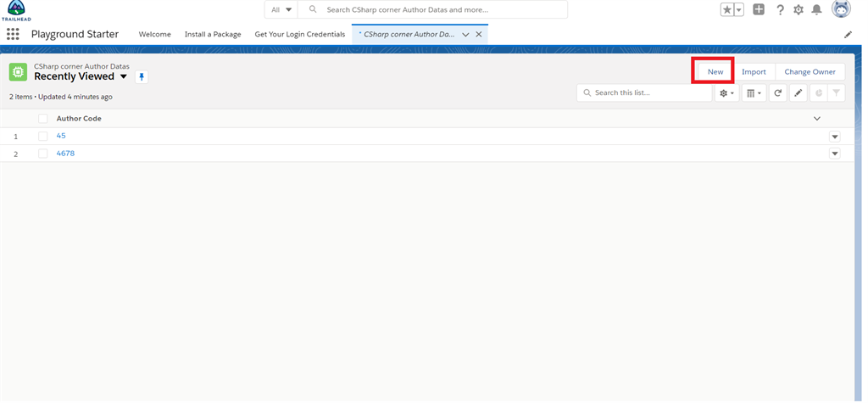This screenshot has width=868, height=403.
Task: Open Author Code column actions chevron
Action: tap(816, 119)
